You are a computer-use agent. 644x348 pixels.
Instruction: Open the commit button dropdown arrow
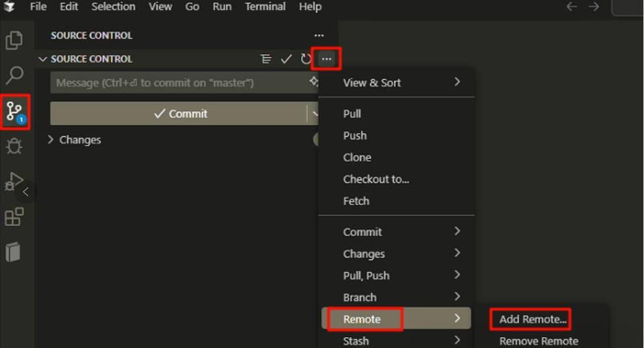coord(315,114)
